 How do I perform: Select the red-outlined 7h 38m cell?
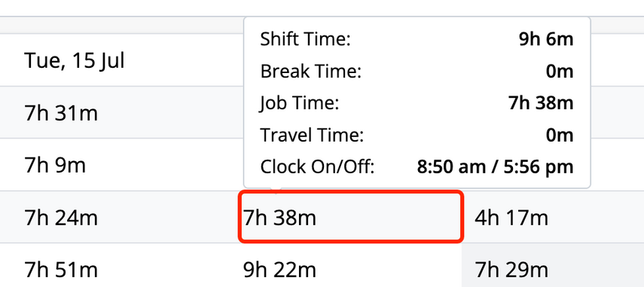(x=351, y=217)
